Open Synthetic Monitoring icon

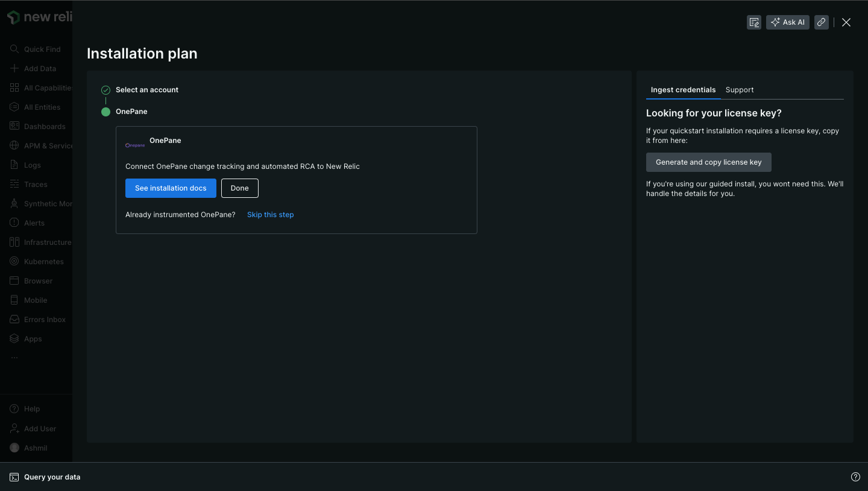click(14, 203)
